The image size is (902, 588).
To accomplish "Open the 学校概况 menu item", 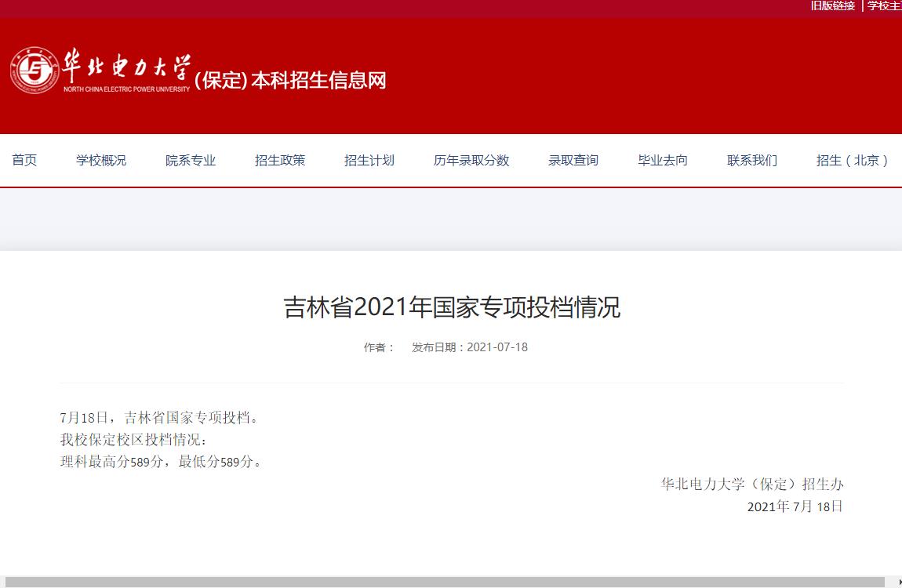I will (x=101, y=161).
